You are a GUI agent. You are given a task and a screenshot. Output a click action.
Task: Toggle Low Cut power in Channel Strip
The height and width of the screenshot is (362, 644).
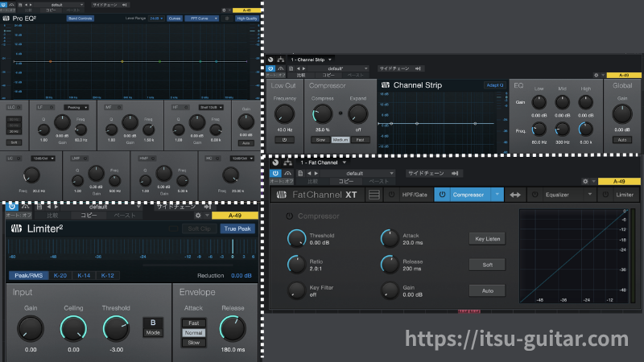coord(284,140)
